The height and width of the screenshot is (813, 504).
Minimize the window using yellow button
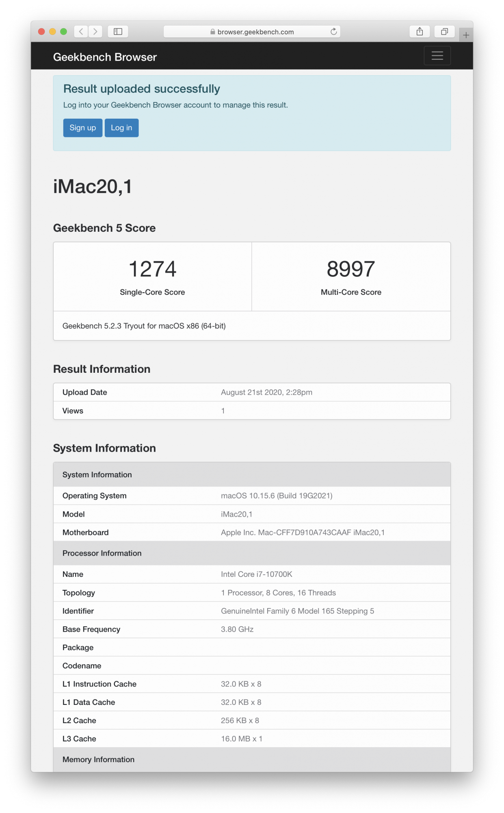[52, 32]
